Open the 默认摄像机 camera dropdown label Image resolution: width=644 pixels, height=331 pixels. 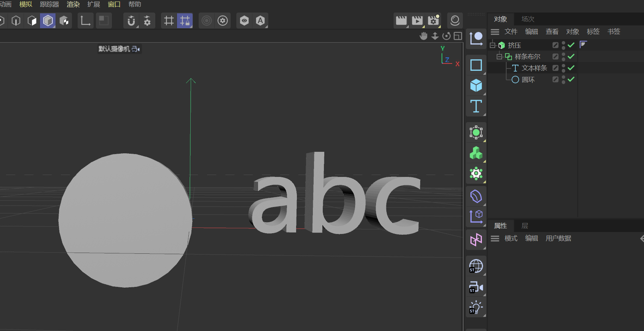pos(119,49)
